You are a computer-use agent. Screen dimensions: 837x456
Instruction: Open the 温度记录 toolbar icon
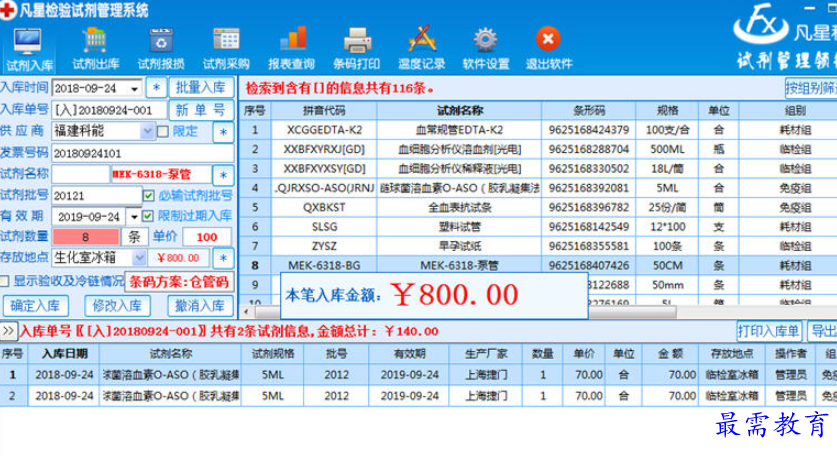[422, 49]
